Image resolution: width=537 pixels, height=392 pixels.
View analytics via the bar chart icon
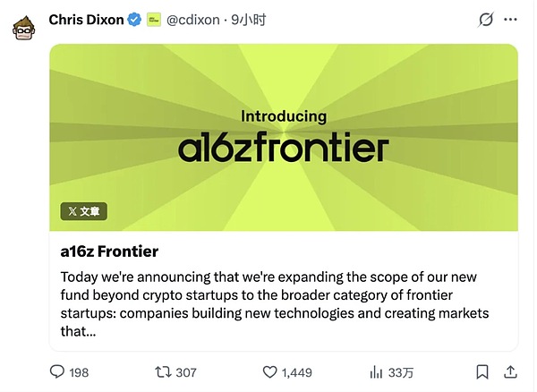(x=376, y=372)
